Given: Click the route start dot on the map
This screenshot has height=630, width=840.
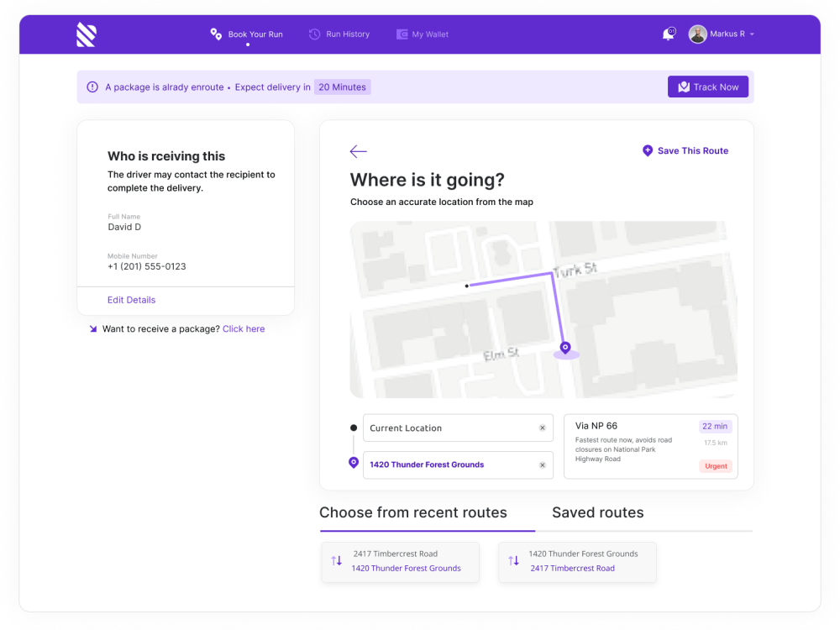Looking at the screenshot, I should coord(466,286).
